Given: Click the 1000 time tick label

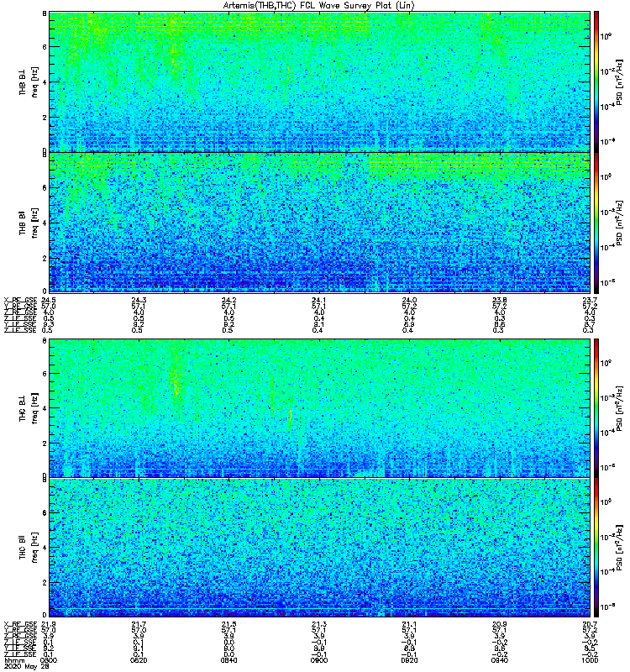Looking at the screenshot, I should point(590,660).
